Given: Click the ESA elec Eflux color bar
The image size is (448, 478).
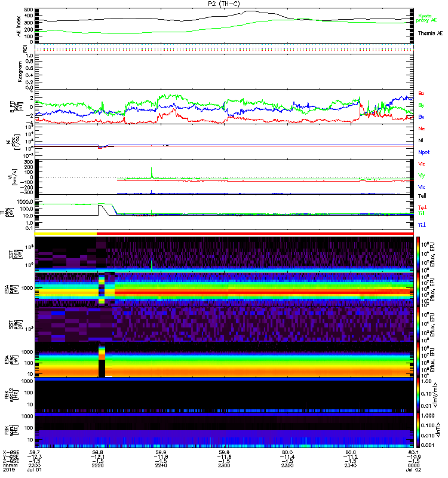Looking at the screenshot, I should click(418, 360).
